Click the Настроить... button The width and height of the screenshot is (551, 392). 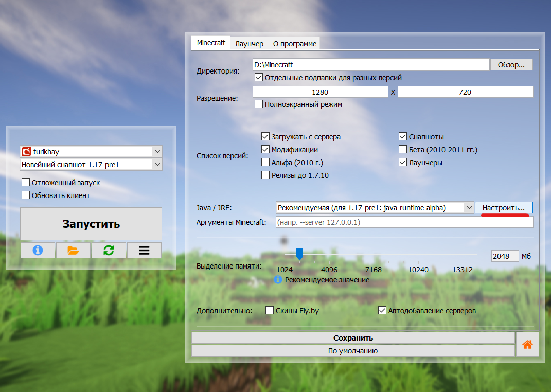[504, 208]
